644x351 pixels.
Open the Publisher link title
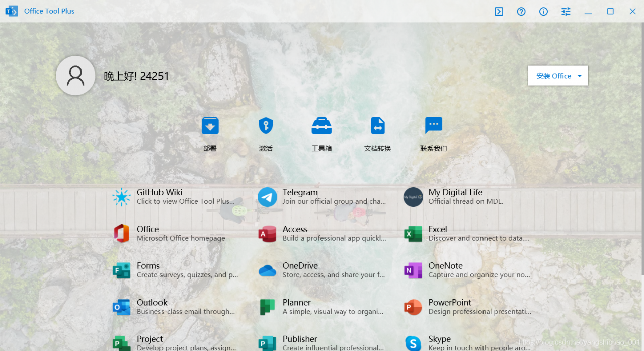click(x=300, y=339)
